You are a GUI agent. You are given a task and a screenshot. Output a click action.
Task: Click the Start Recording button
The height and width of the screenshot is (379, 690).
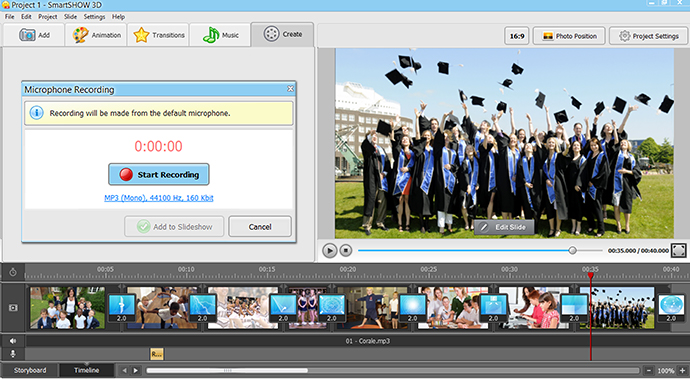159,175
